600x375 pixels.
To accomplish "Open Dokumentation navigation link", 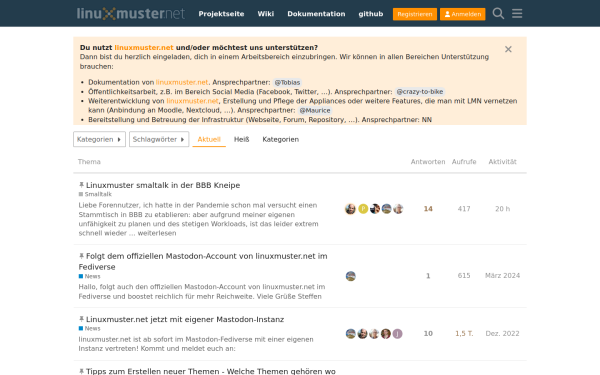I will [316, 14].
